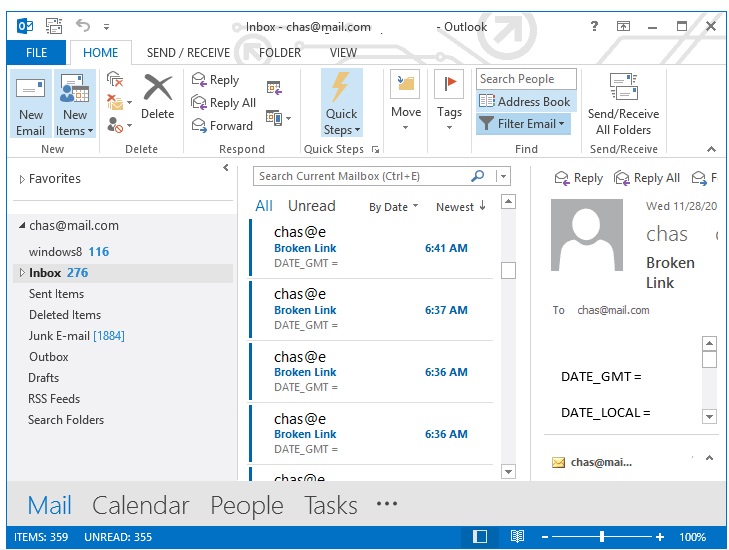Click Send/Receive All Folders ribbon button

click(623, 104)
